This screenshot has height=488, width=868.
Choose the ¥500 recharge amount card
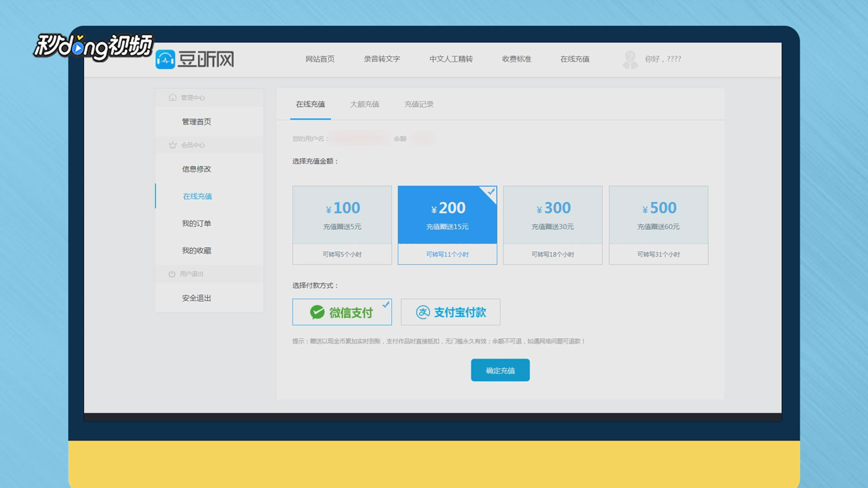pos(658,225)
